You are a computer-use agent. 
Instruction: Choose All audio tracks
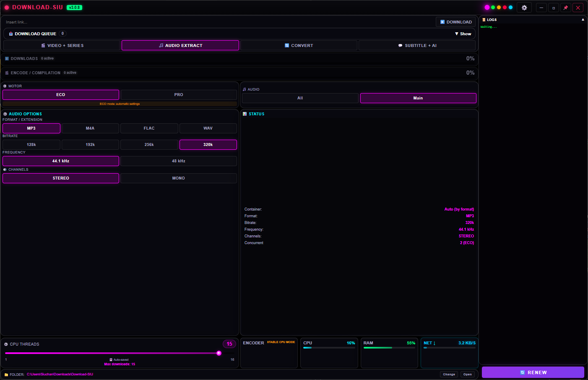pos(300,98)
